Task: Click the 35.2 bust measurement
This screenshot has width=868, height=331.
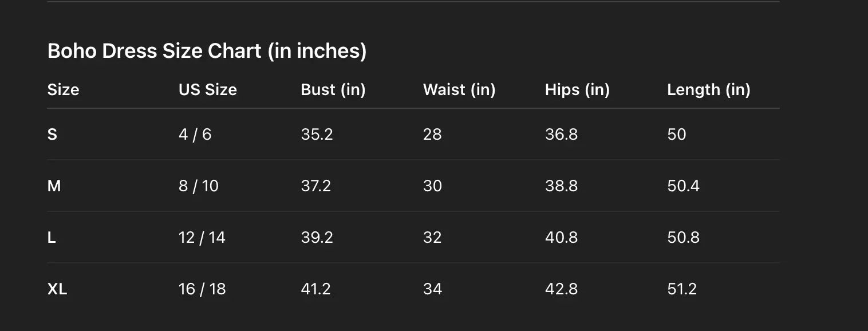Action: coord(317,134)
